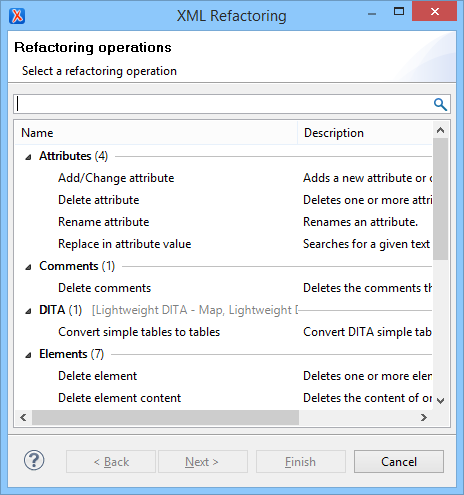The height and width of the screenshot is (495, 464).
Task: Collapse the Comments group
Action: pos(28,267)
